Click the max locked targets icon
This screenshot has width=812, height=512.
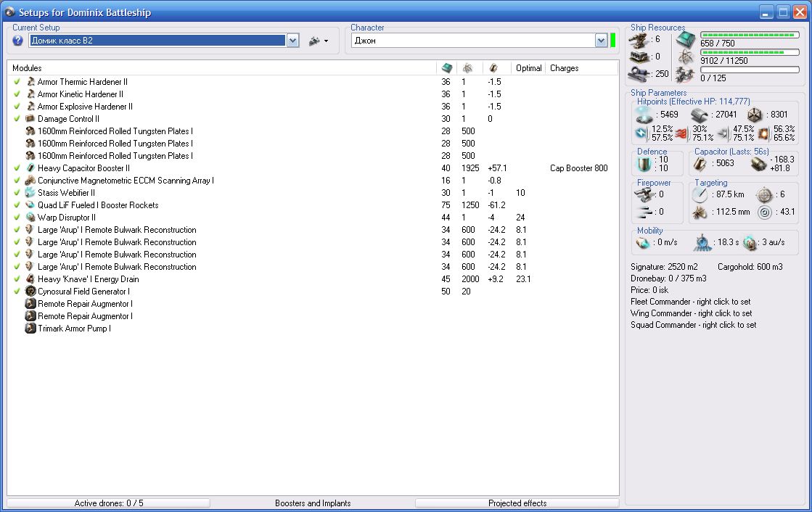tap(764, 194)
